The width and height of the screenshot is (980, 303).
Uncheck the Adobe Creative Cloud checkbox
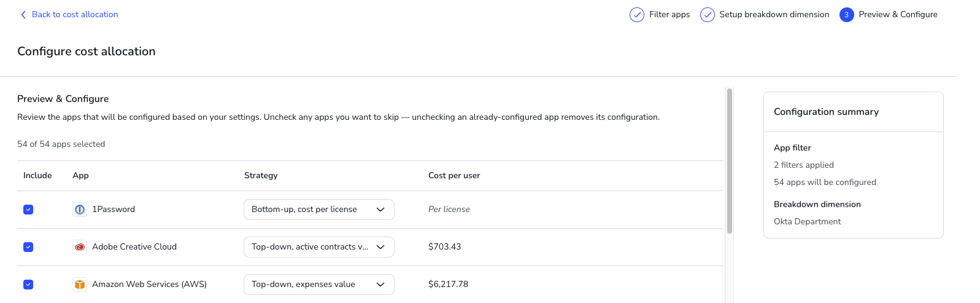coord(28,247)
